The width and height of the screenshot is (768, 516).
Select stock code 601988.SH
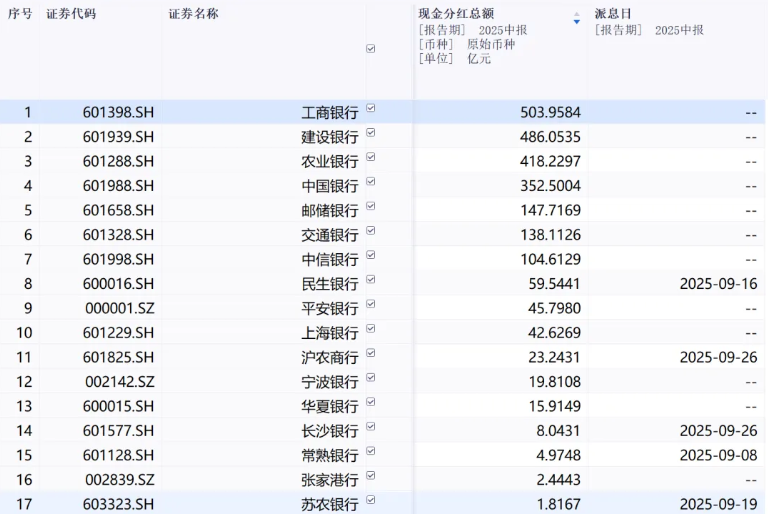[118, 186]
